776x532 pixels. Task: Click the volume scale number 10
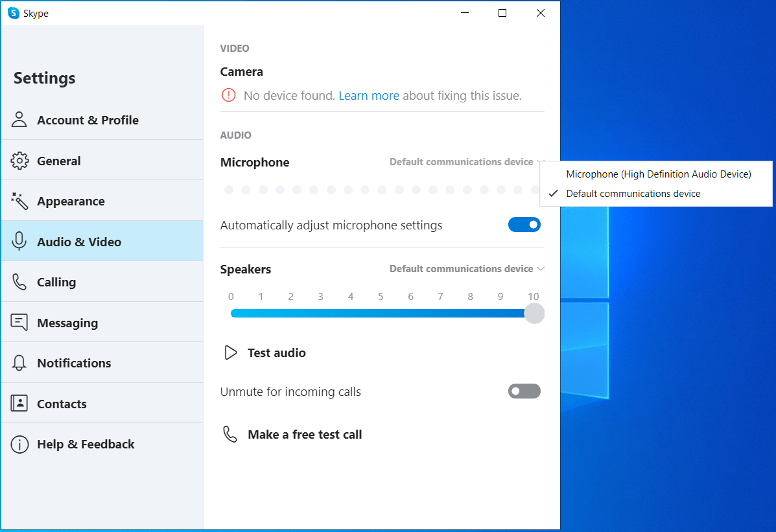point(533,296)
